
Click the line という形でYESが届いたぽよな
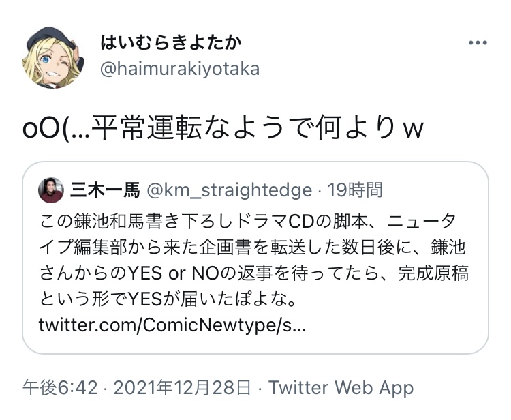(x=168, y=299)
